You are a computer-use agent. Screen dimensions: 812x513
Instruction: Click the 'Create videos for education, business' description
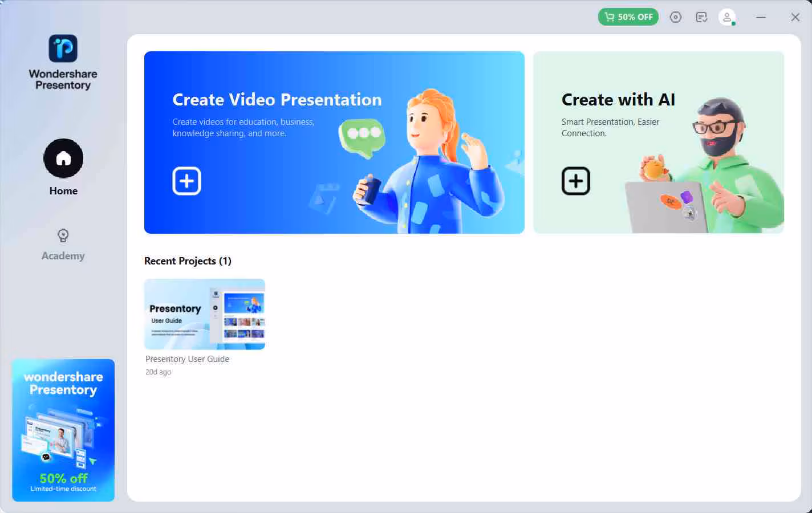[x=243, y=128]
